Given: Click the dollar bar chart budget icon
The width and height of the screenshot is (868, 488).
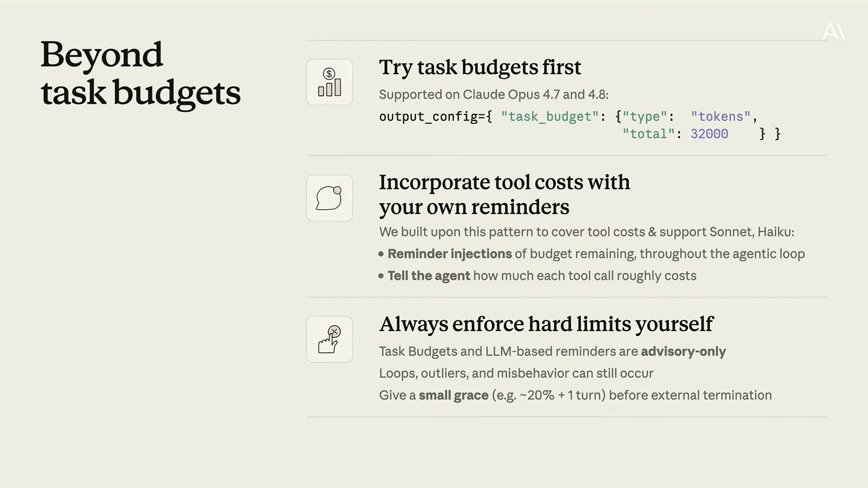Looking at the screenshot, I should tap(329, 82).
